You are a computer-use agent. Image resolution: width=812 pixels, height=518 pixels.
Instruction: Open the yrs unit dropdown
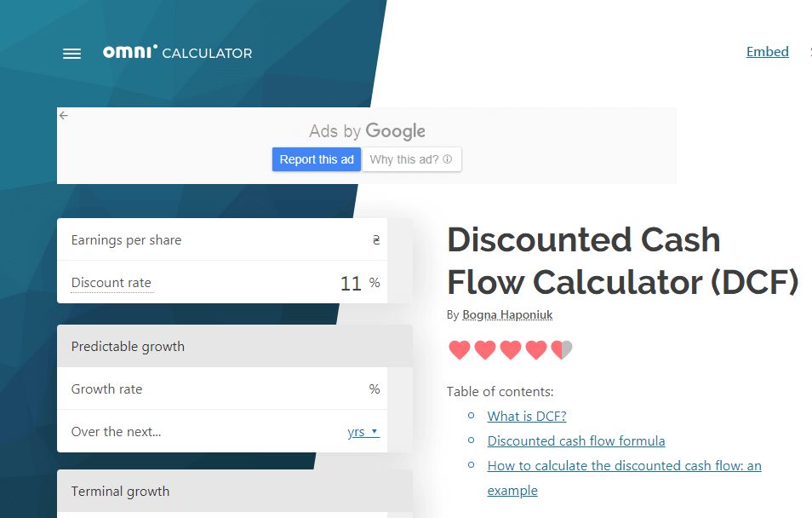click(x=363, y=431)
